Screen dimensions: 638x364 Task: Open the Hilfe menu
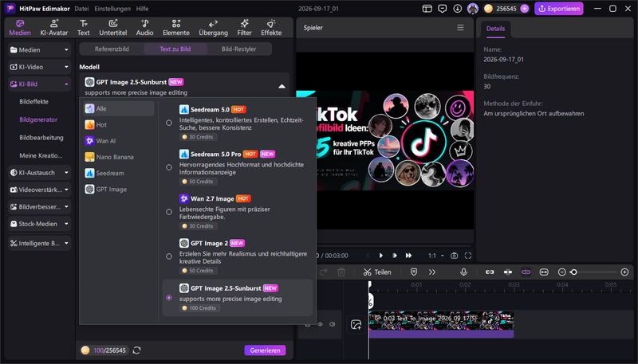(143, 9)
